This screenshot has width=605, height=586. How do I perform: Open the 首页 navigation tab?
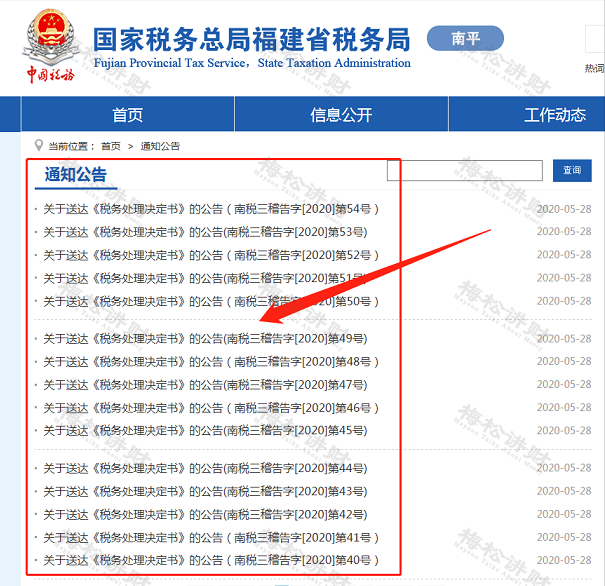pyautogui.click(x=127, y=115)
